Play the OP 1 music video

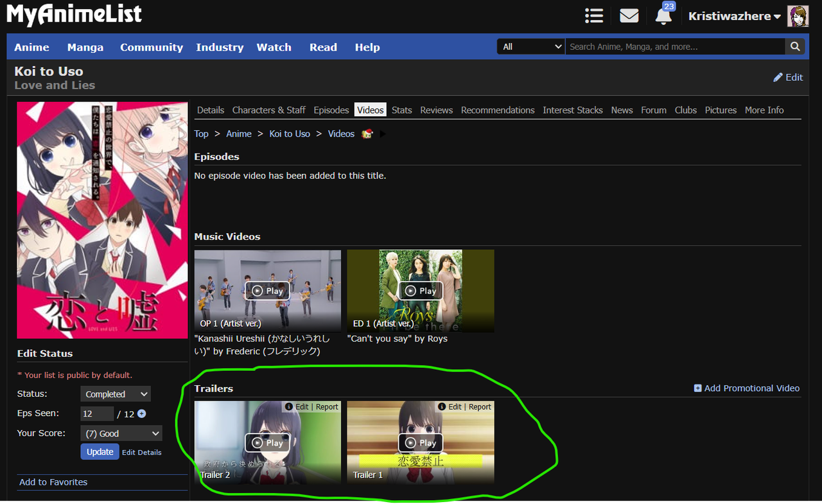point(268,291)
